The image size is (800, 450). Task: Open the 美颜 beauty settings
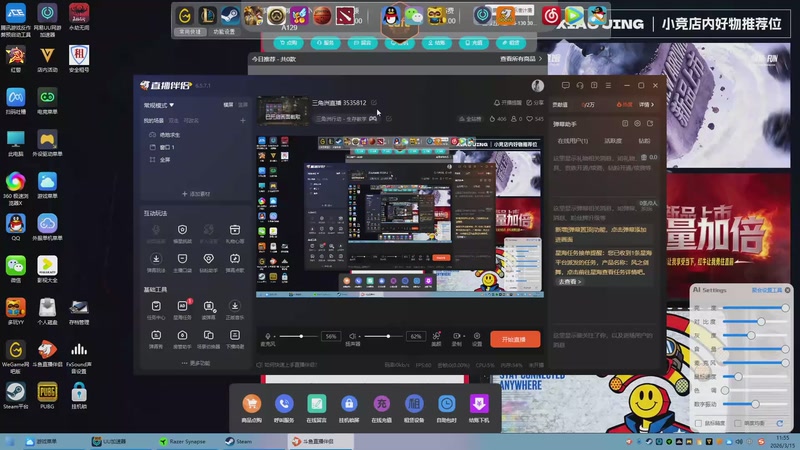click(436, 339)
